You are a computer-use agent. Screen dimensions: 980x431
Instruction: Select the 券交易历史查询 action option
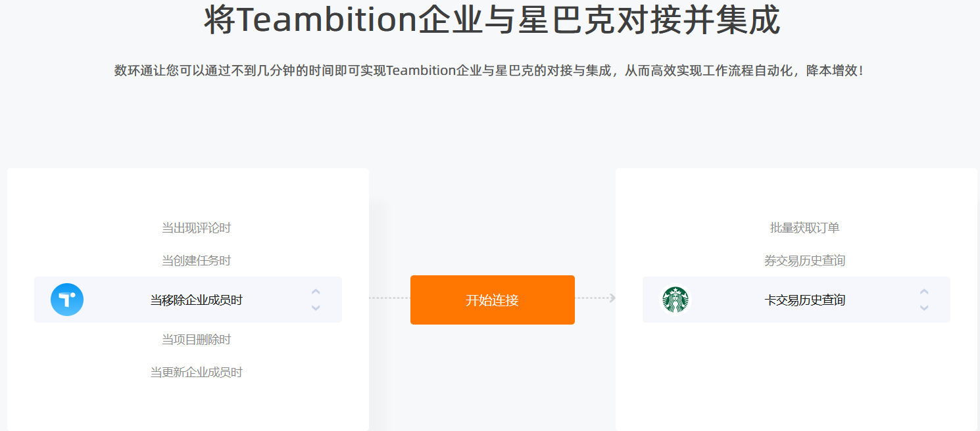pyautogui.click(x=805, y=261)
